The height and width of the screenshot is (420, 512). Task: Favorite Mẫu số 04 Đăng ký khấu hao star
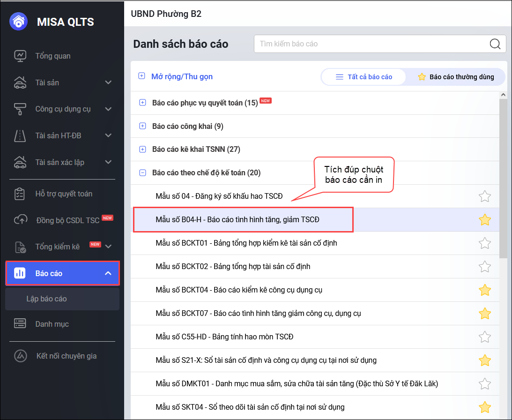click(x=484, y=196)
